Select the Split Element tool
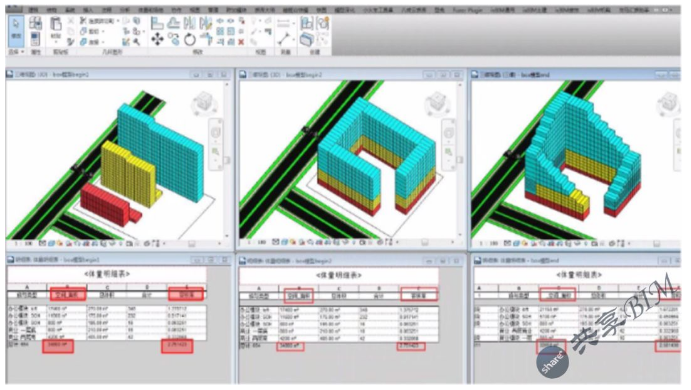The width and height of the screenshot is (691, 390). [220, 21]
